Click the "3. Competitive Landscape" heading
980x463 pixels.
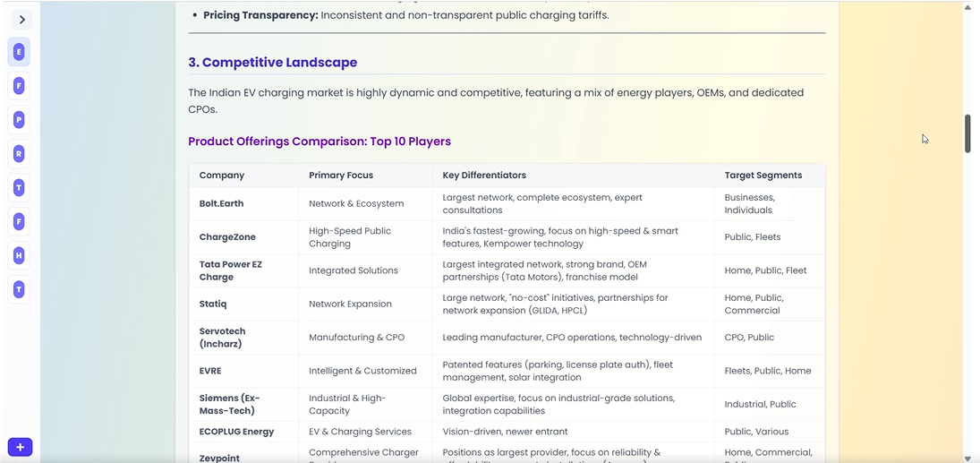[x=272, y=63]
